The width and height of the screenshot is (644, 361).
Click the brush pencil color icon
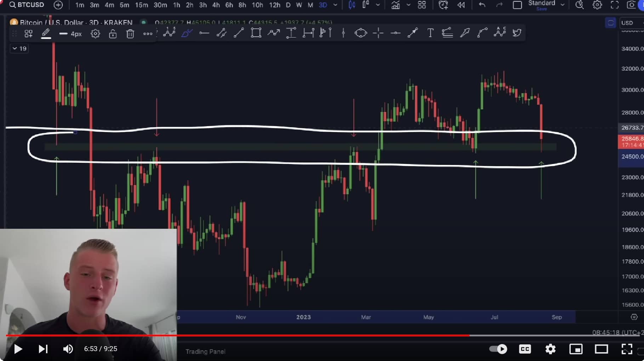click(x=46, y=34)
